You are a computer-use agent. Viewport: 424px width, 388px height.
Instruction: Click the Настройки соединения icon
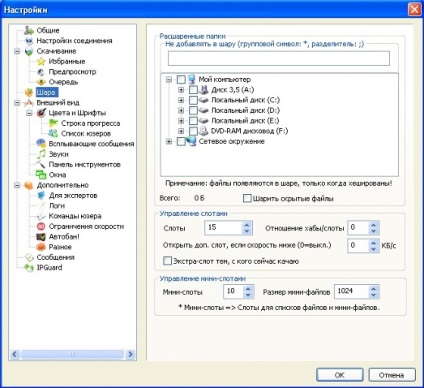coord(29,41)
